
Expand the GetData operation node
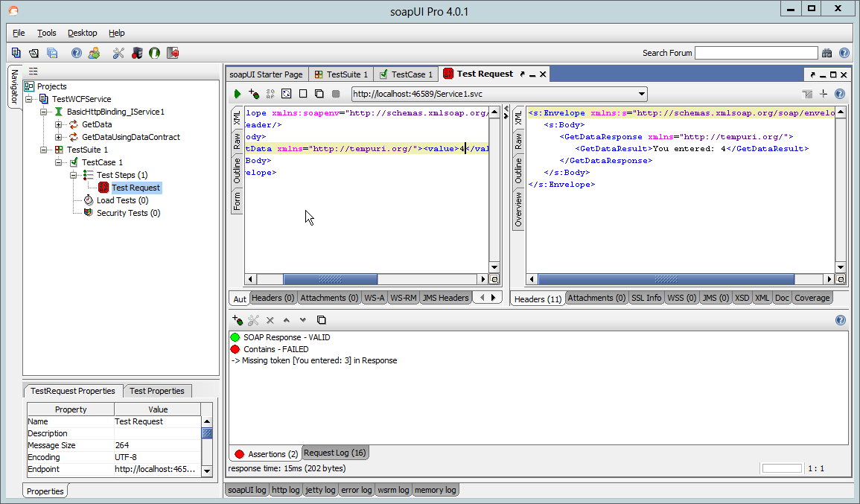(x=59, y=124)
